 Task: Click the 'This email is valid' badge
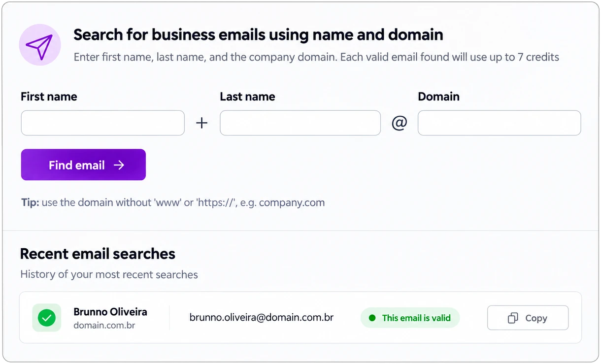(x=410, y=318)
